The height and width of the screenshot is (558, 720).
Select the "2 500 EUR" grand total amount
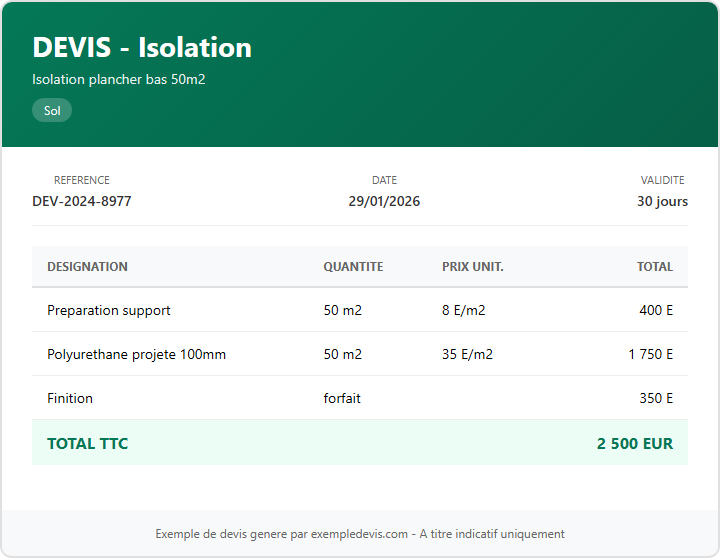click(635, 443)
